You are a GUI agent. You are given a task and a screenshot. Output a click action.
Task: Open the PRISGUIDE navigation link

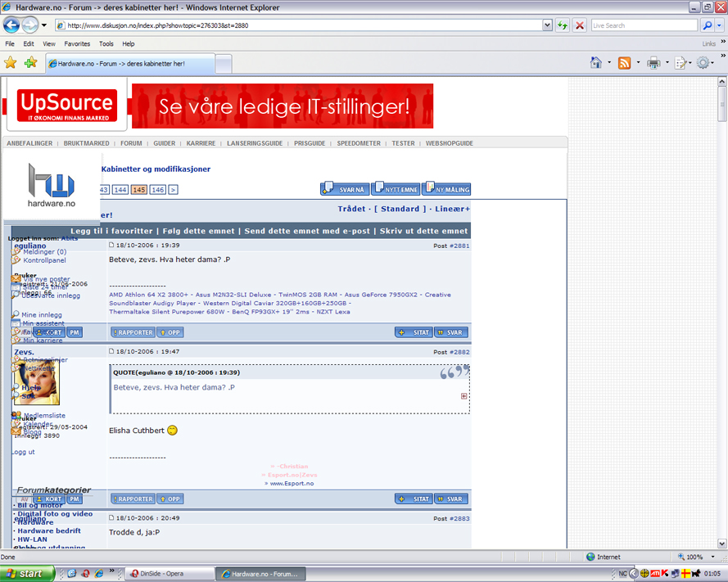(x=310, y=143)
